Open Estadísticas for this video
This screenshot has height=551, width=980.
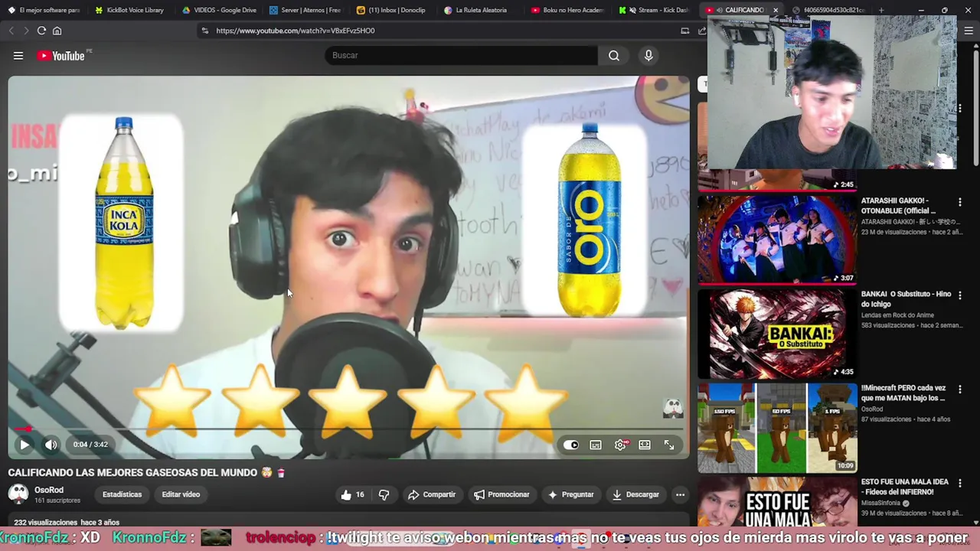tap(122, 494)
